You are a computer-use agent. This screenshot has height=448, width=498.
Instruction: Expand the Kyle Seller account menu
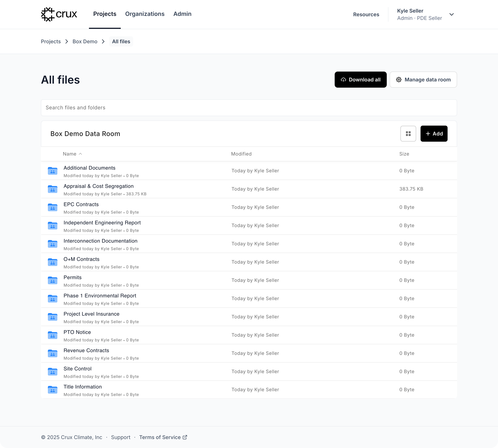(x=451, y=15)
